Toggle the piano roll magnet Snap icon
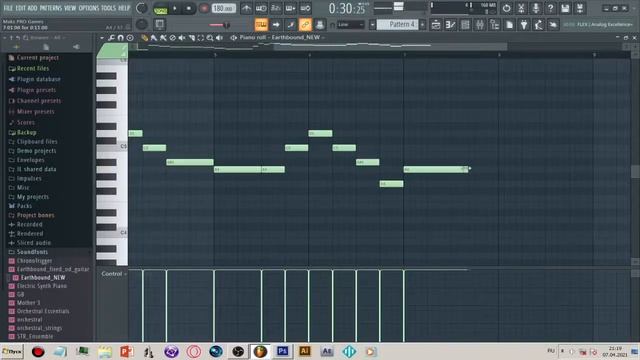Screen dimensions: 640x360 tap(120, 38)
